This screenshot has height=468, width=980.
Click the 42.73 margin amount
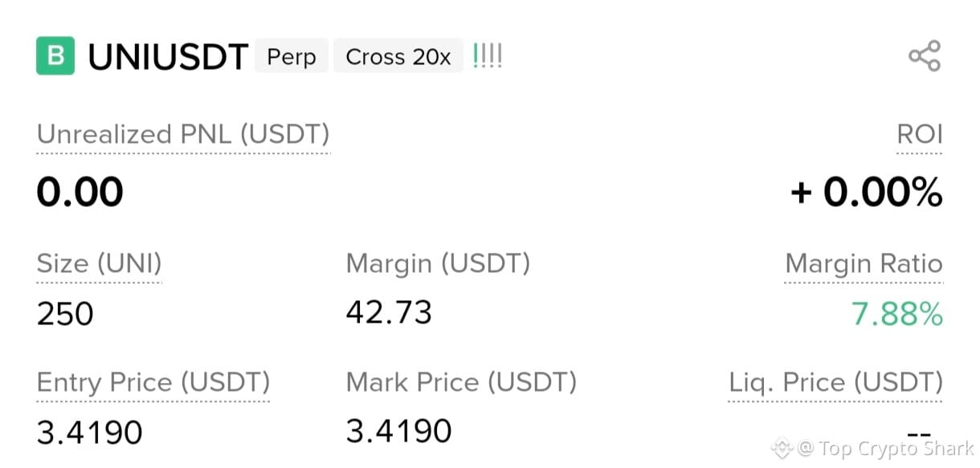[389, 312]
